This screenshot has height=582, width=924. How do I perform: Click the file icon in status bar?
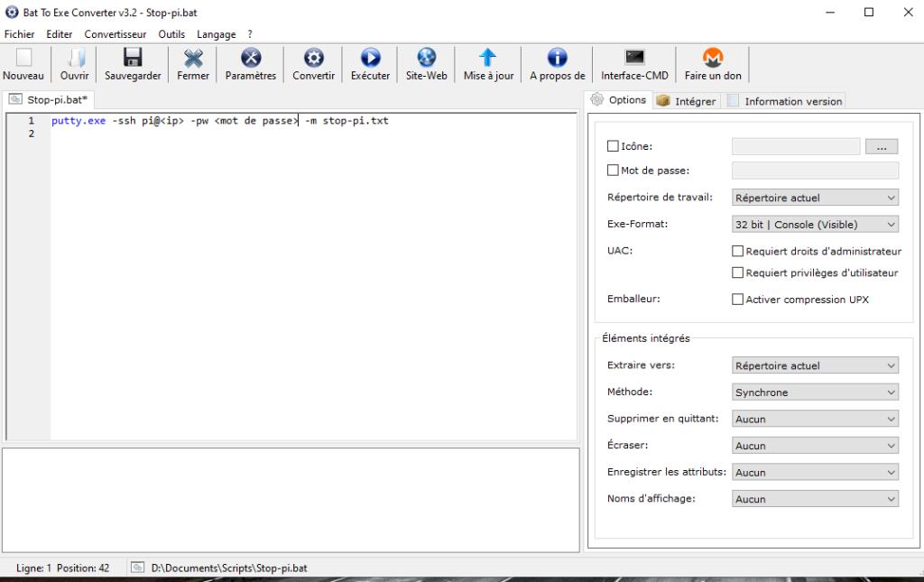[x=137, y=568]
